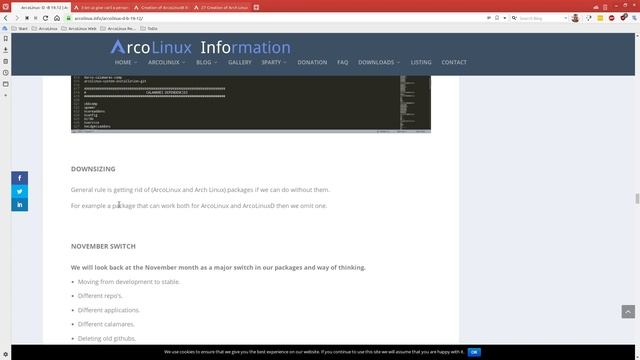Open the ArcoLinux Web bookmarks folder

pos(79,29)
